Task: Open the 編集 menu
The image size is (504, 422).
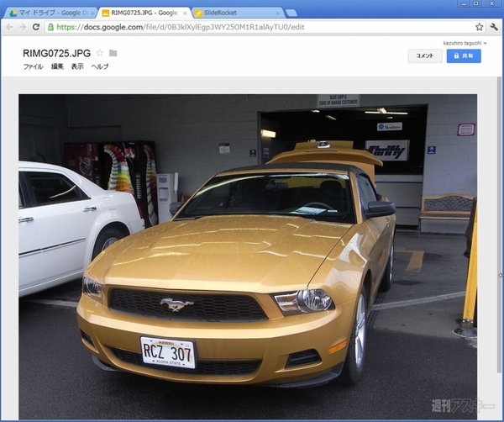Action: click(x=57, y=66)
